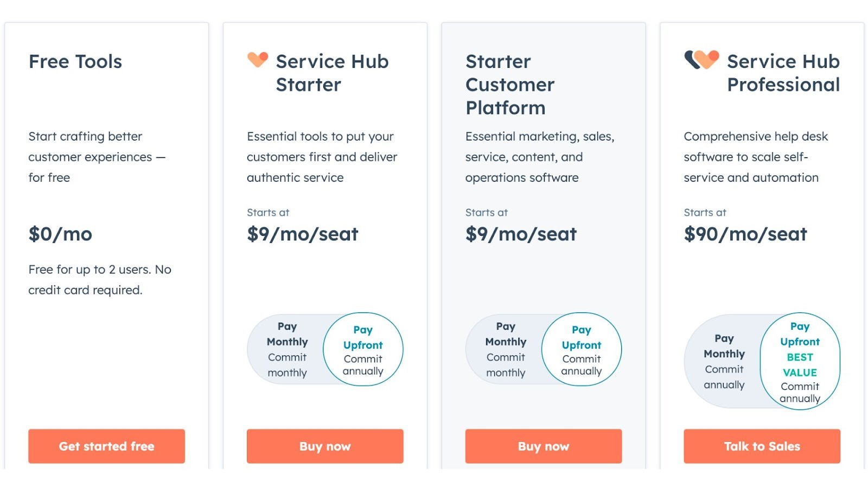Viewport: 868px width, 488px height.
Task: Click Talk to Sales for Service Hub Professional
Action: pyautogui.click(x=762, y=446)
